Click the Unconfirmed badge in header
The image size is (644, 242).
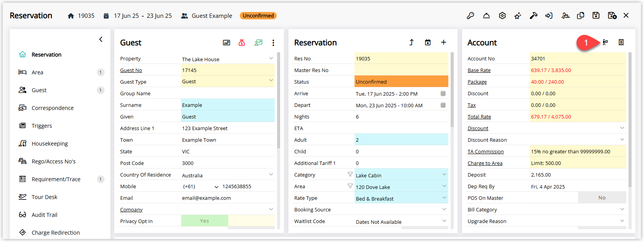click(x=258, y=15)
